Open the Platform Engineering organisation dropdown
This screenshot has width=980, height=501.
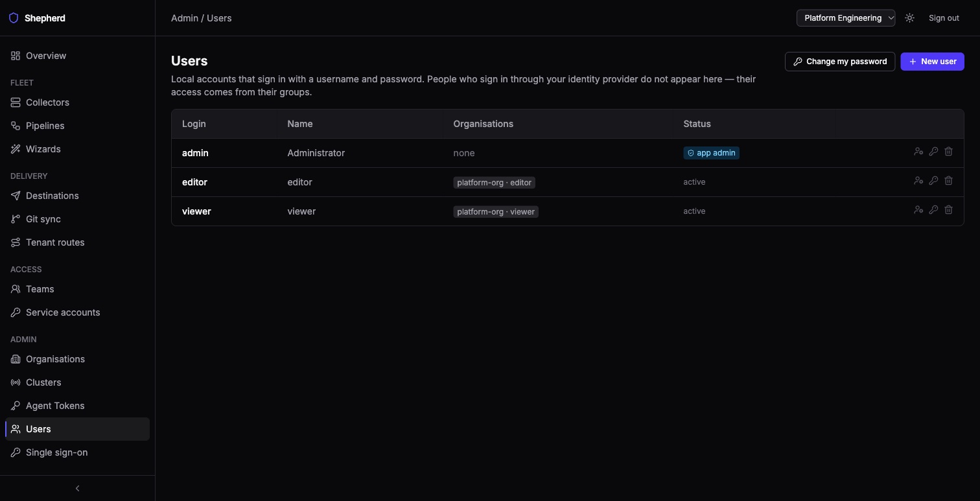(846, 18)
